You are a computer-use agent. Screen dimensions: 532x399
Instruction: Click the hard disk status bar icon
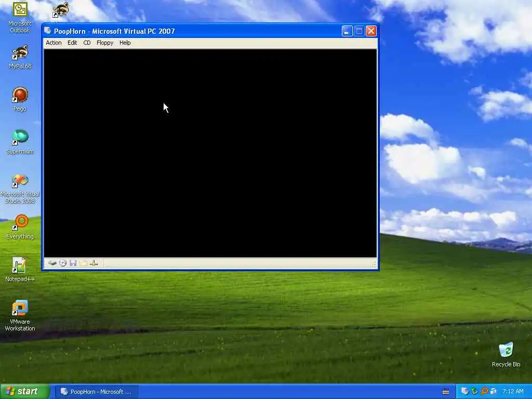[x=52, y=263]
